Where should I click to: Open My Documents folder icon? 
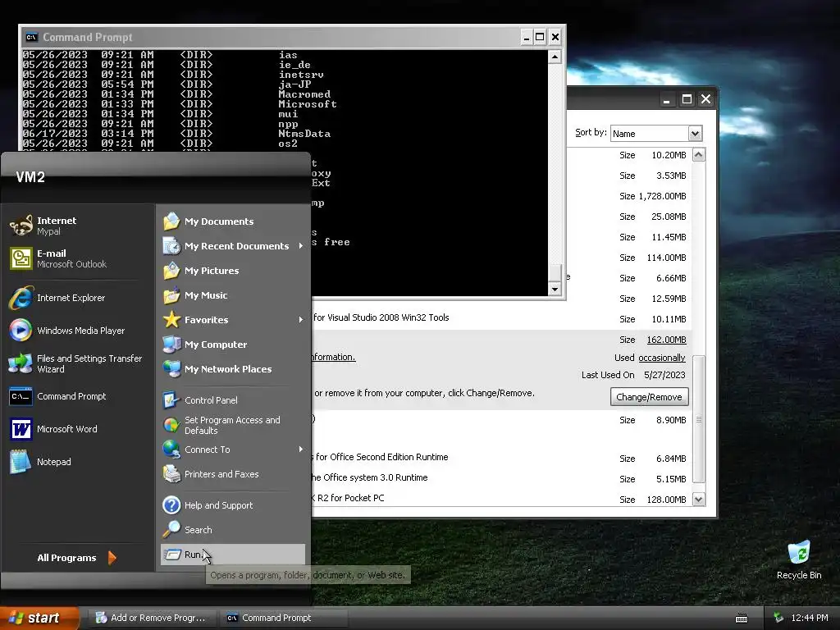tap(171, 221)
